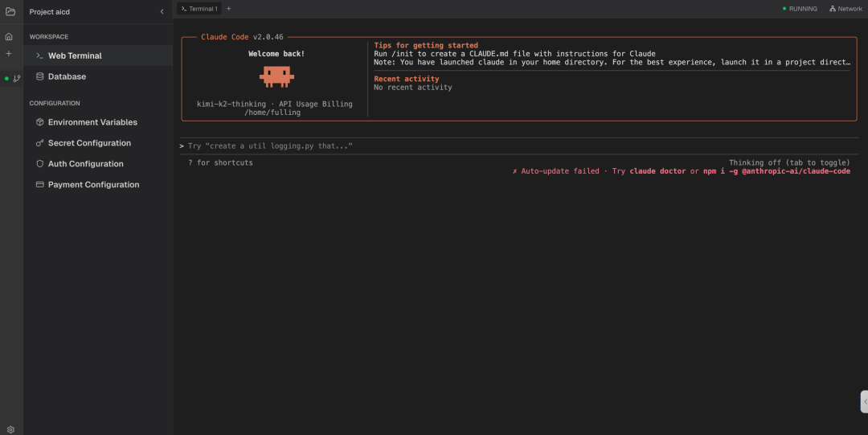
Task: Add a new terminal tab
Action: point(228,9)
